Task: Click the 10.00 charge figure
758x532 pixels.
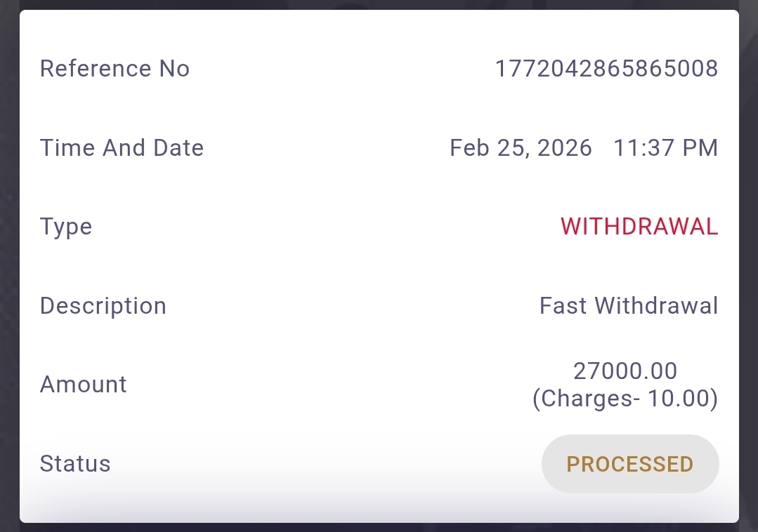Action: [x=679, y=399]
